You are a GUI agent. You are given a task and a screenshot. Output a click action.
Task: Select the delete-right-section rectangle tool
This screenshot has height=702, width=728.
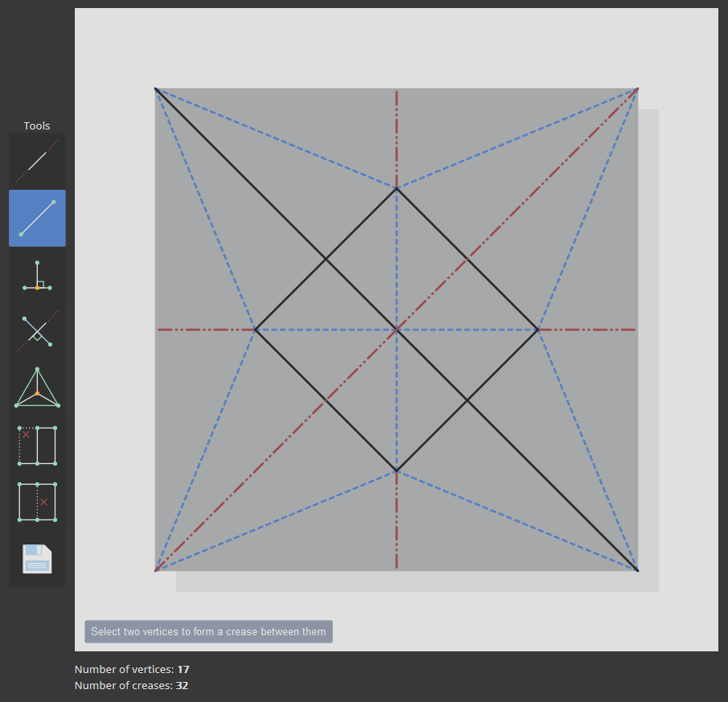pyautogui.click(x=37, y=502)
